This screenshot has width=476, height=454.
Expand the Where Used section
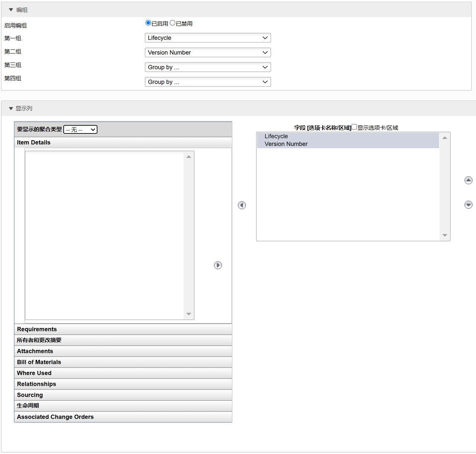(123, 373)
